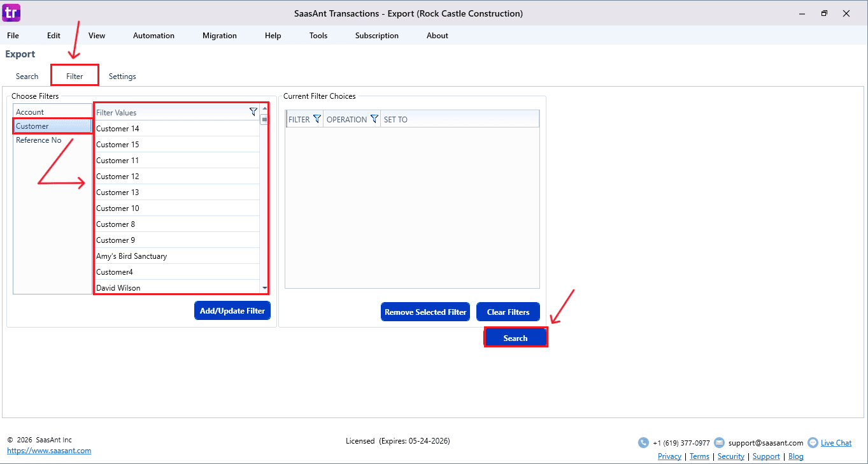Image resolution: width=868 pixels, height=464 pixels.
Task: Click the Remove Selected Filter button
Action: pyautogui.click(x=425, y=312)
